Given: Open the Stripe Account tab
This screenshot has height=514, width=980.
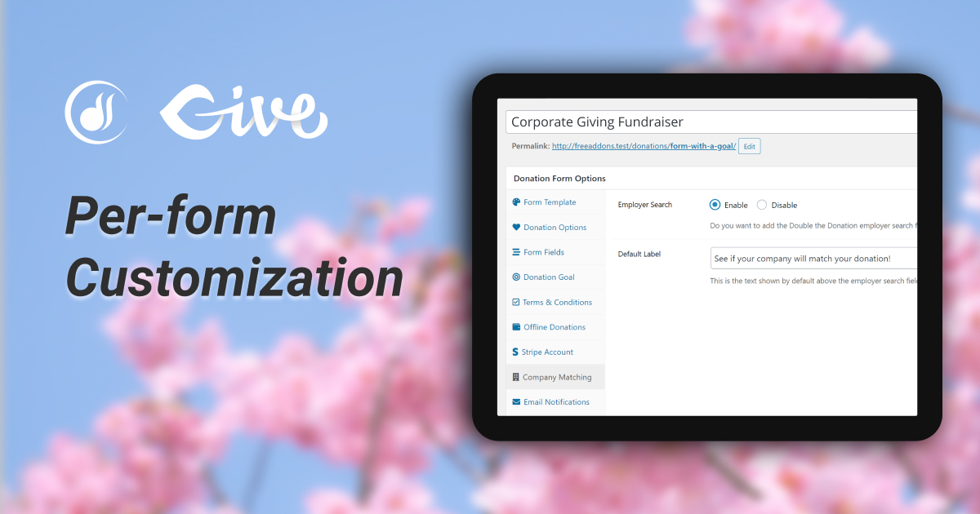Looking at the screenshot, I should (x=556, y=352).
